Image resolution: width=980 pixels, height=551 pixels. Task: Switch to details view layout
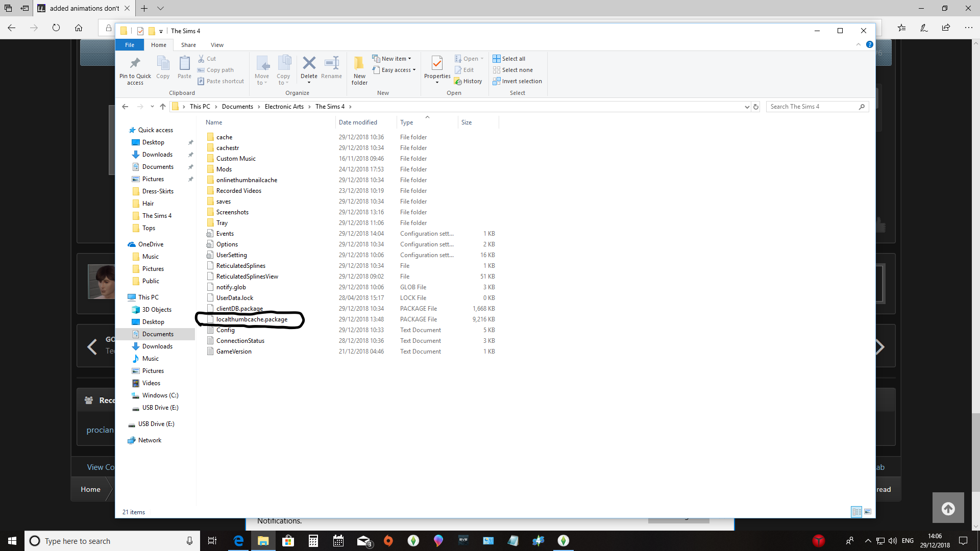(x=856, y=511)
